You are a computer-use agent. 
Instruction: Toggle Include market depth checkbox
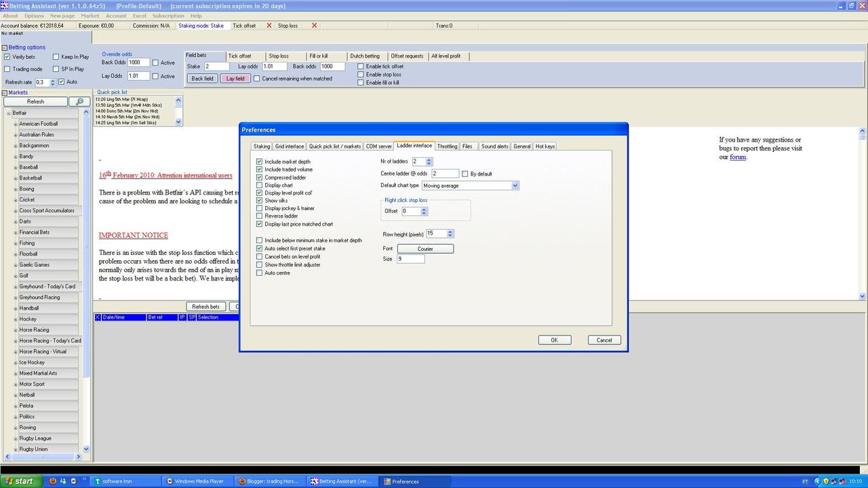pyautogui.click(x=260, y=162)
